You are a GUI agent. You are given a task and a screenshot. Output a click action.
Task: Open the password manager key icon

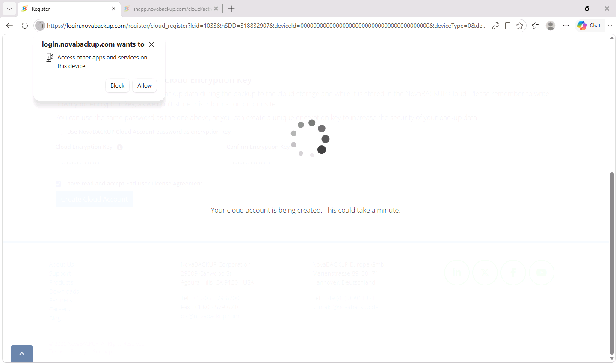496,26
